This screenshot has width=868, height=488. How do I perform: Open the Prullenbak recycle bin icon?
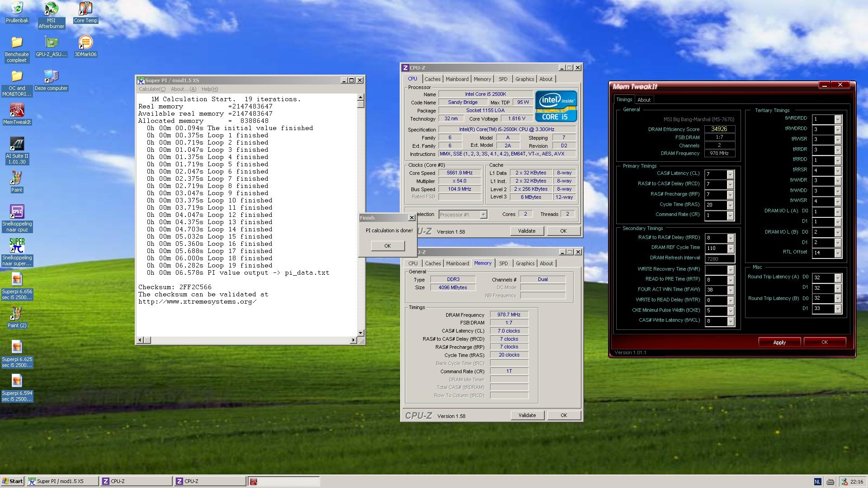17,13
